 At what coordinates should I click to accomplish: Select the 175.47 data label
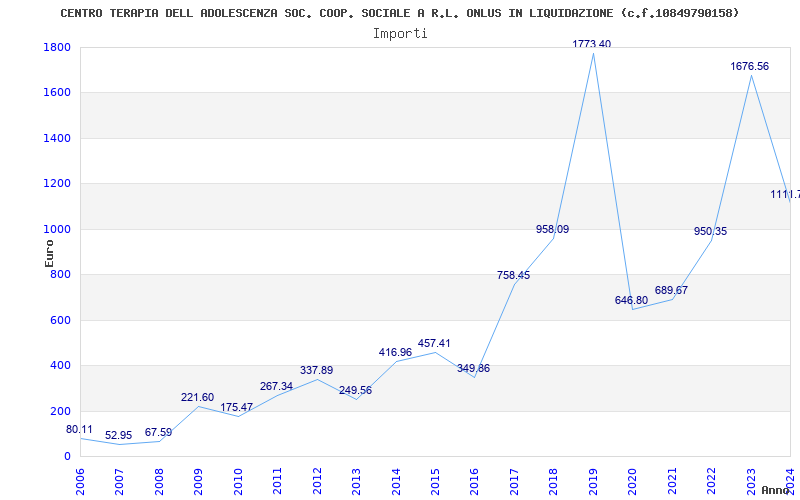(x=237, y=408)
